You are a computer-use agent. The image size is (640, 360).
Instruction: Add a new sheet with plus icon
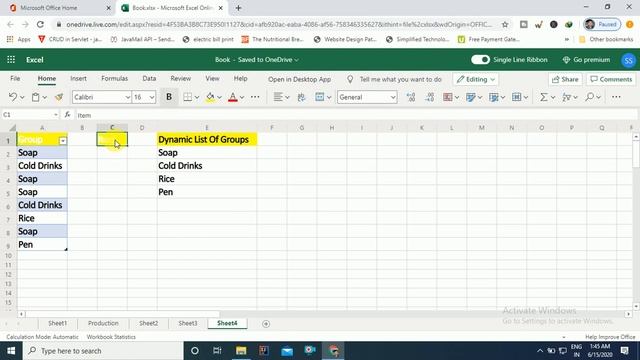click(x=266, y=324)
